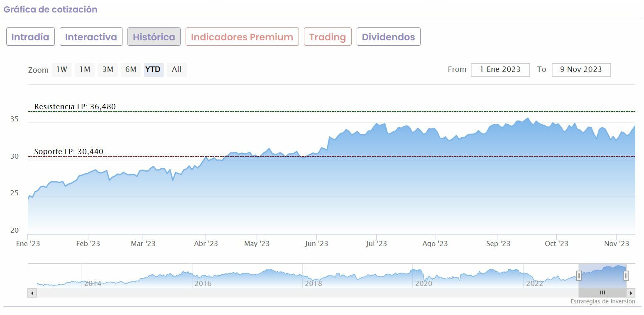
Task: Click the right navigator range handle
Action: [x=626, y=276]
